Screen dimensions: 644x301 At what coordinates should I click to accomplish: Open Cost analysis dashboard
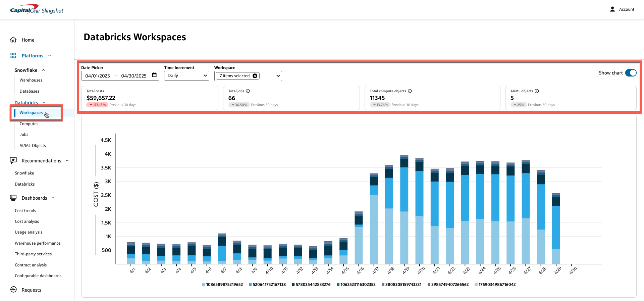tap(27, 221)
